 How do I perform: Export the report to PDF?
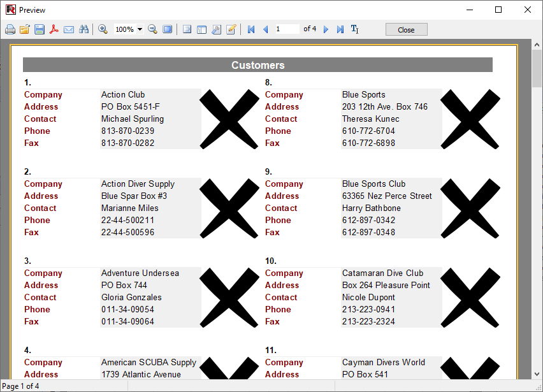pos(54,29)
